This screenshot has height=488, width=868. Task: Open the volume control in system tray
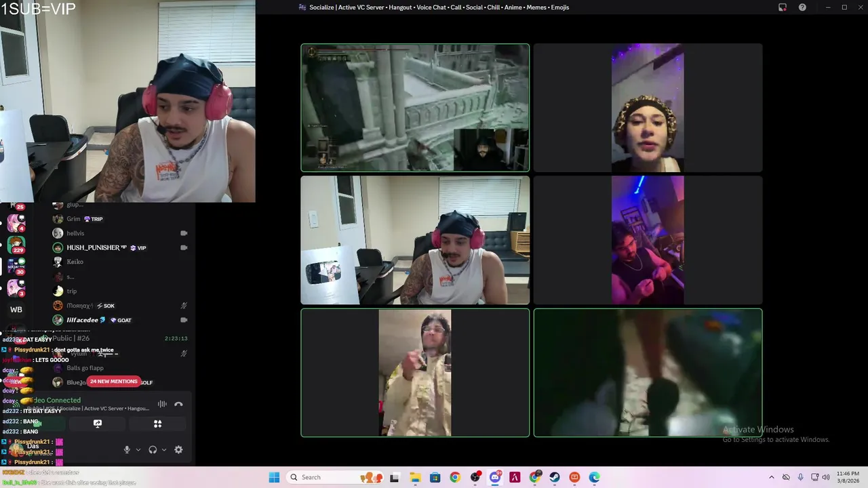[x=826, y=477]
